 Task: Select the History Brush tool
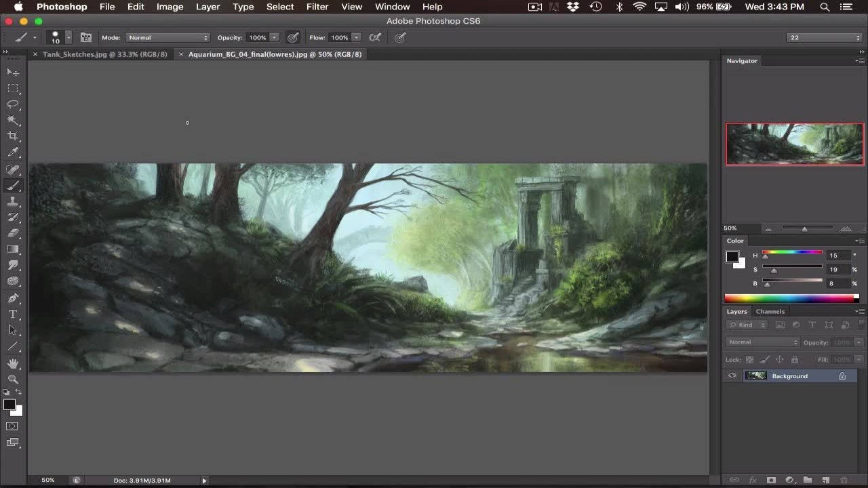[x=13, y=218]
